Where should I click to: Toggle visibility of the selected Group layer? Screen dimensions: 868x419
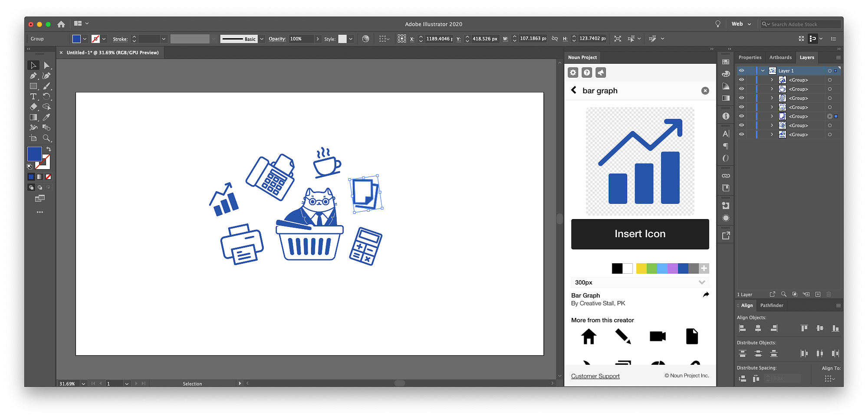tap(741, 116)
